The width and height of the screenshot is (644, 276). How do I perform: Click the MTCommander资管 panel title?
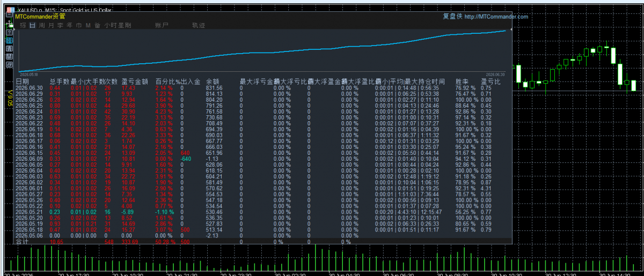(x=40, y=17)
